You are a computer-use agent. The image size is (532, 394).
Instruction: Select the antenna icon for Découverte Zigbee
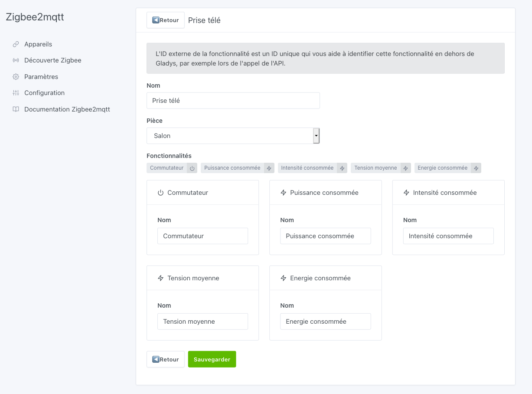tap(16, 60)
